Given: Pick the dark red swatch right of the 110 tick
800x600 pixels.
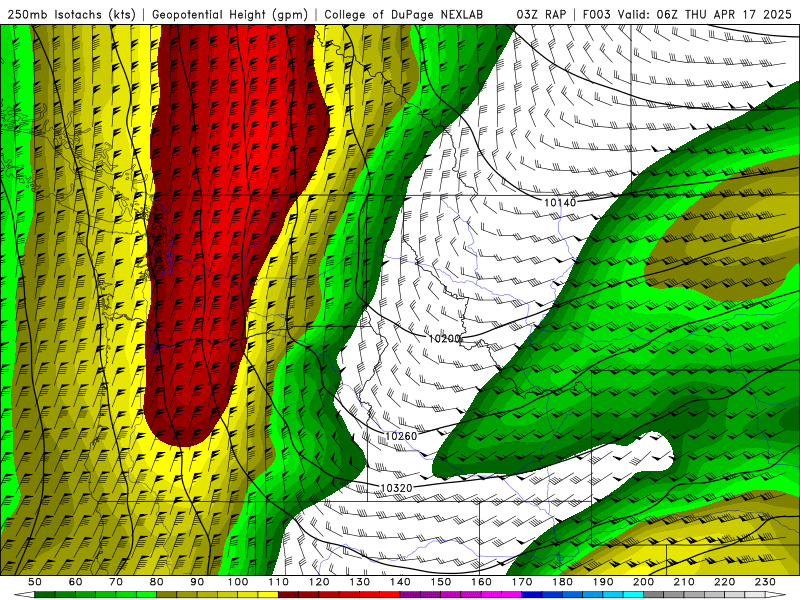Looking at the screenshot, I should 289,595.
